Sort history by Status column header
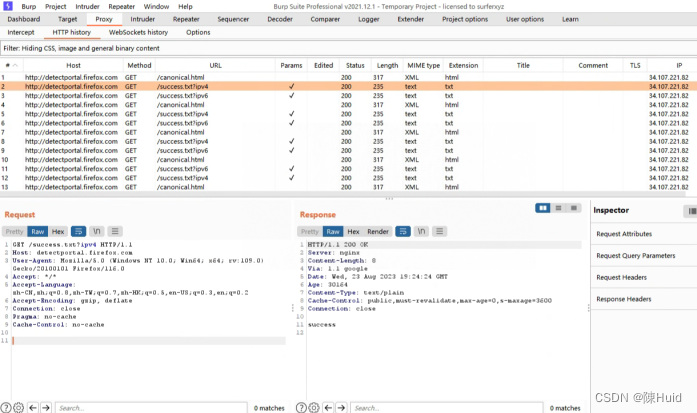The height and width of the screenshot is (413, 697). pos(355,65)
